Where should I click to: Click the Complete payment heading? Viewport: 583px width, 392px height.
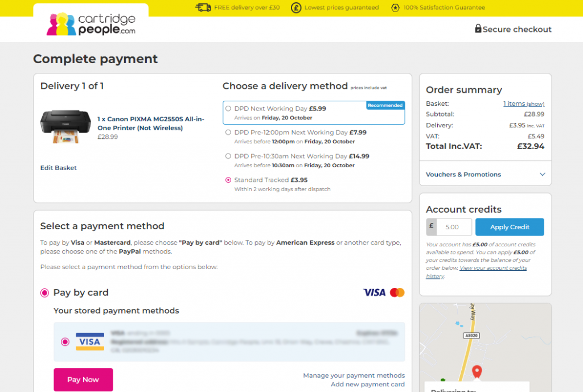click(95, 59)
